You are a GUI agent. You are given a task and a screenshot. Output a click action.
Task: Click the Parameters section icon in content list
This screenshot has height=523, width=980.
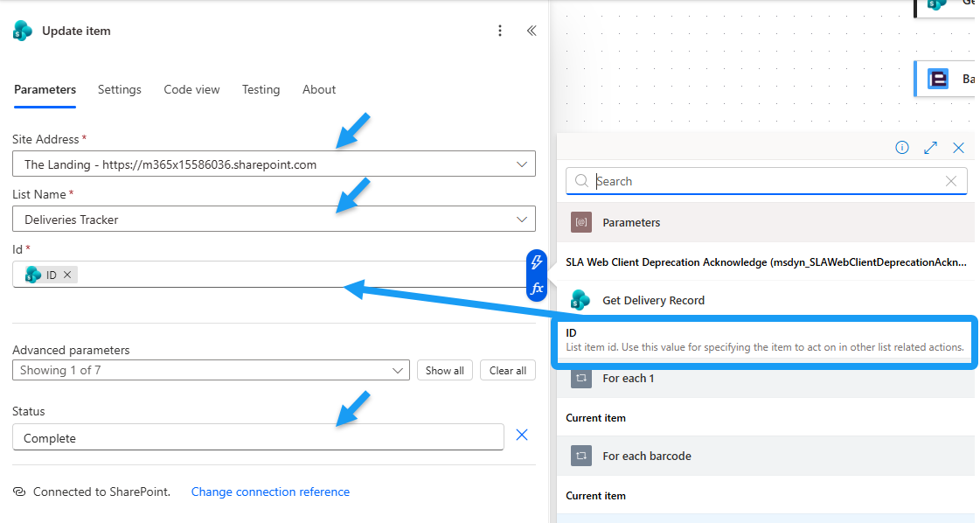pos(581,222)
